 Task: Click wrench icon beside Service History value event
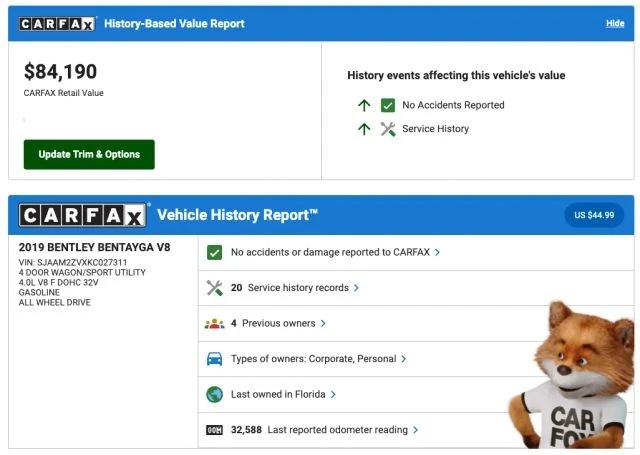(387, 129)
